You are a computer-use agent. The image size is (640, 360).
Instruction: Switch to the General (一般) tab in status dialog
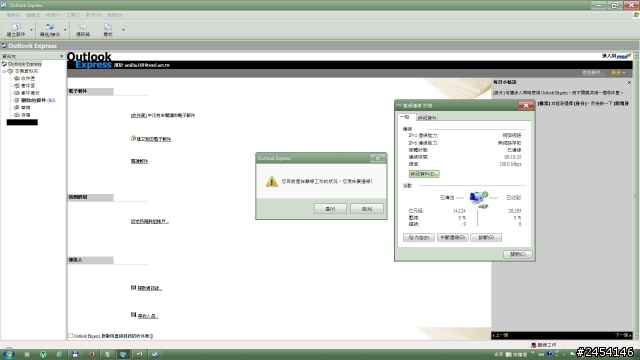(x=405, y=117)
